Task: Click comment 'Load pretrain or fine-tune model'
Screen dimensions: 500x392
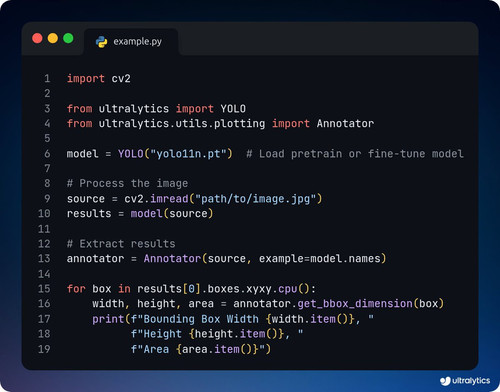Action: (361, 154)
